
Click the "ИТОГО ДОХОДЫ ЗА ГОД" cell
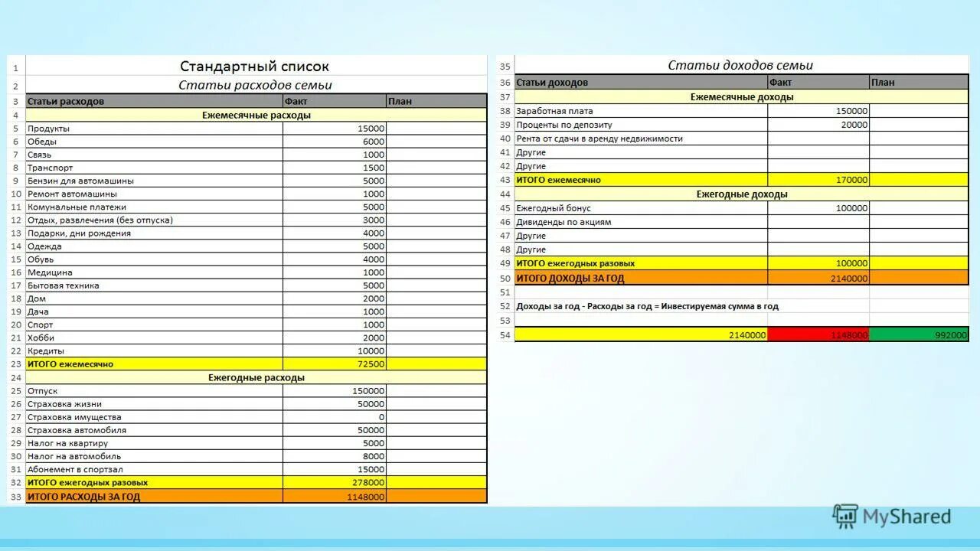click(x=642, y=279)
